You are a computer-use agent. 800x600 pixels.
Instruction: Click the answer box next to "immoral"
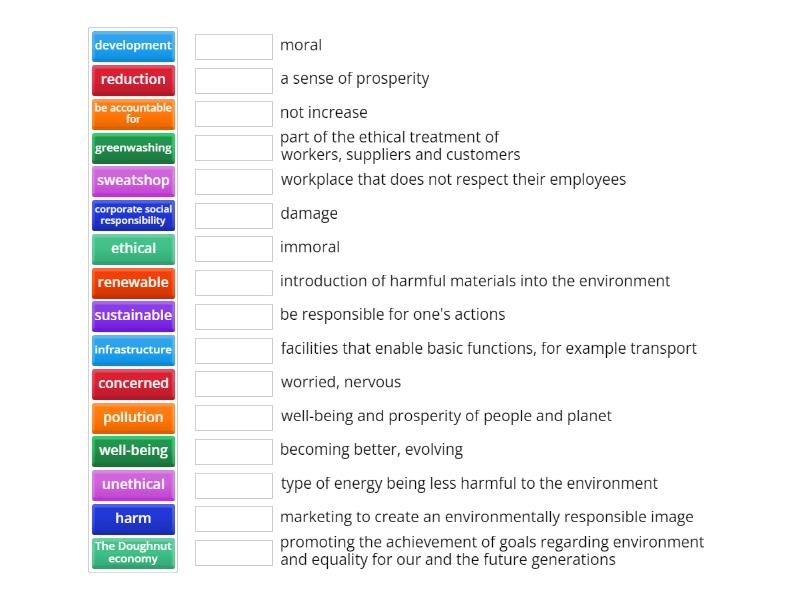[233, 248]
